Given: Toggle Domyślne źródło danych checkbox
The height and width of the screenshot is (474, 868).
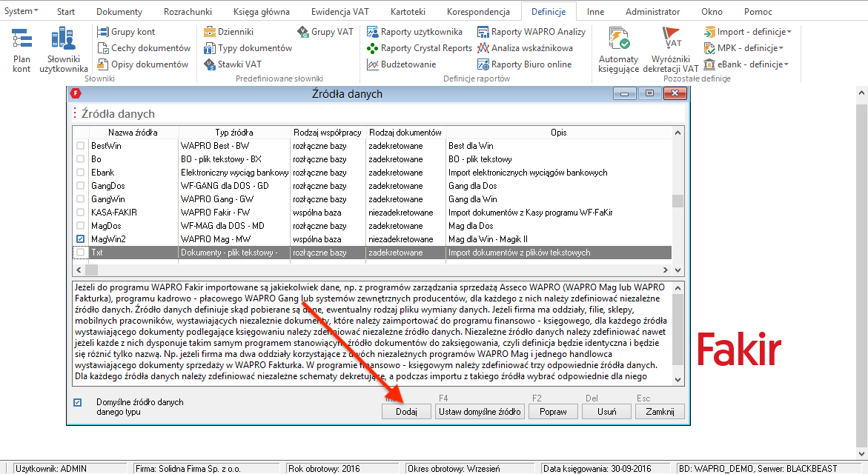Looking at the screenshot, I should [x=78, y=403].
